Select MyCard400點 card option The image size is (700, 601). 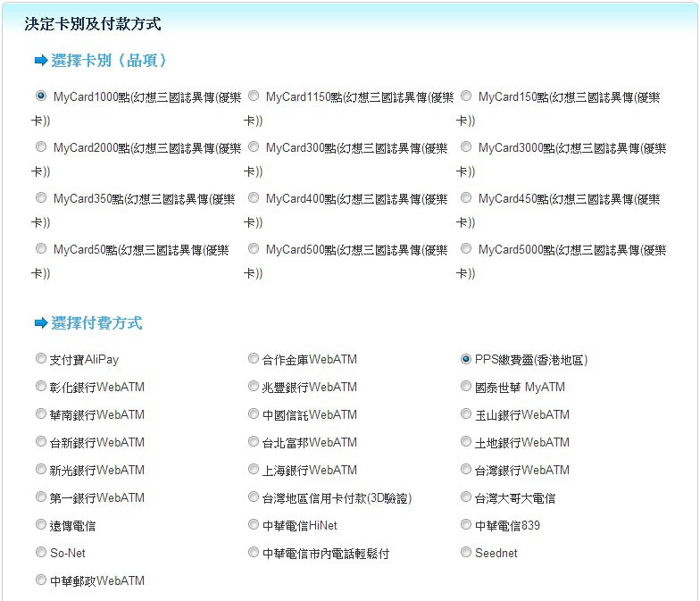pyautogui.click(x=254, y=198)
